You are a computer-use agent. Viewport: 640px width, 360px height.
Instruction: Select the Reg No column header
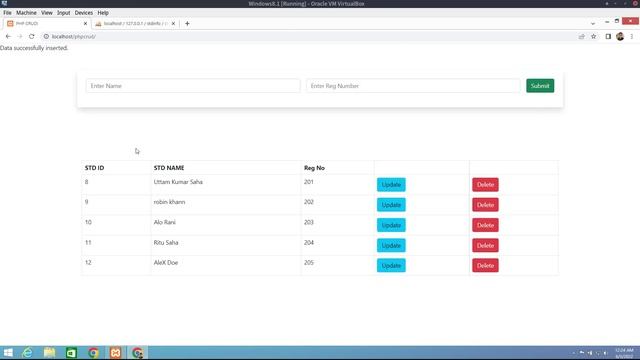[x=314, y=168]
